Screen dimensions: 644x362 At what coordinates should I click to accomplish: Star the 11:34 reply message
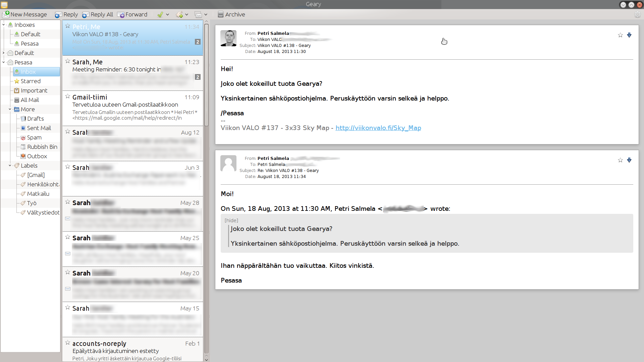620,160
